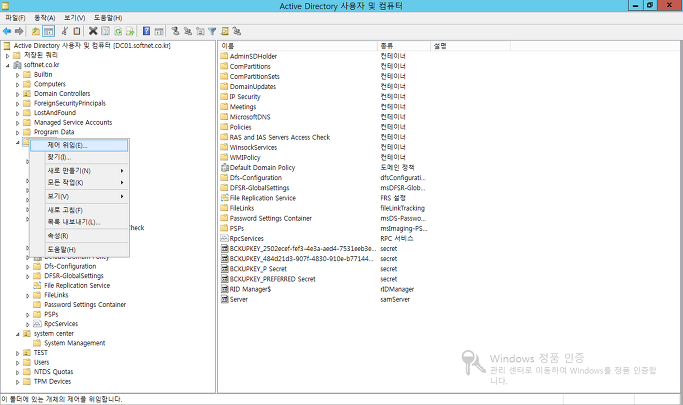683x405 pixels.
Task: Click the softnet.co.kr domain icon in tree
Action: tap(17, 65)
